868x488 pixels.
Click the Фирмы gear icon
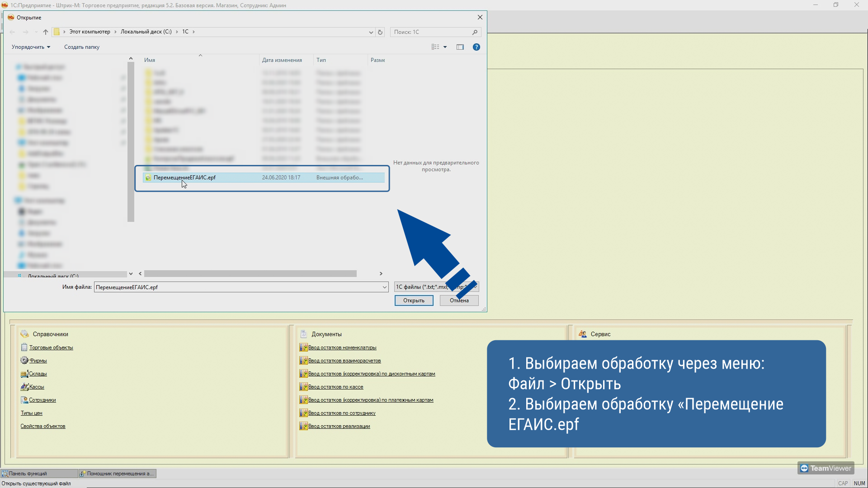point(24,361)
